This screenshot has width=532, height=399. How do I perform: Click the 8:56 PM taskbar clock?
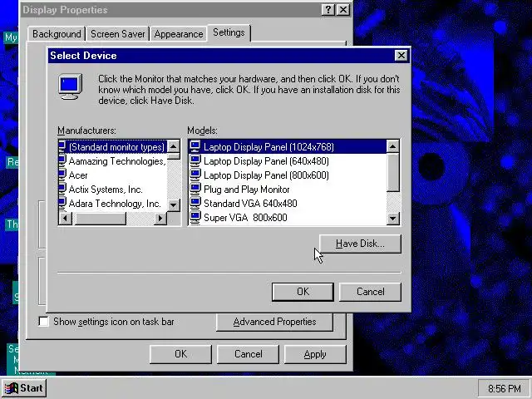coord(504,388)
